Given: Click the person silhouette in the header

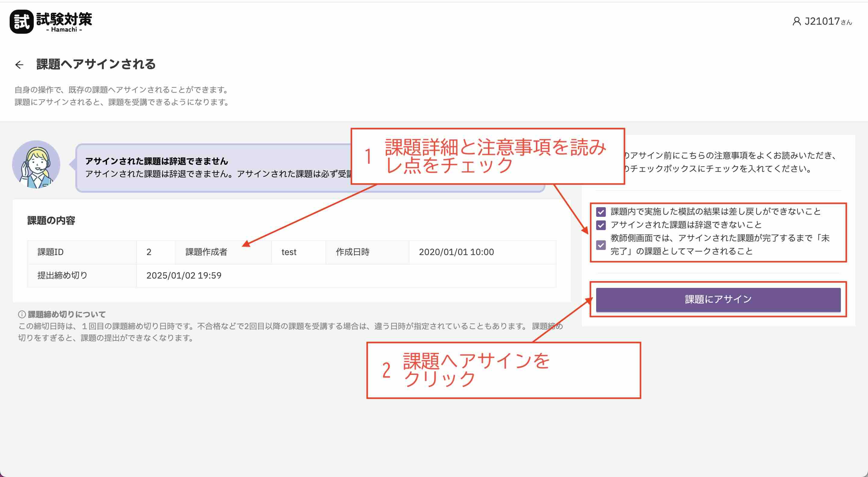Looking at the screenshot, I should [x=797, y=22].
